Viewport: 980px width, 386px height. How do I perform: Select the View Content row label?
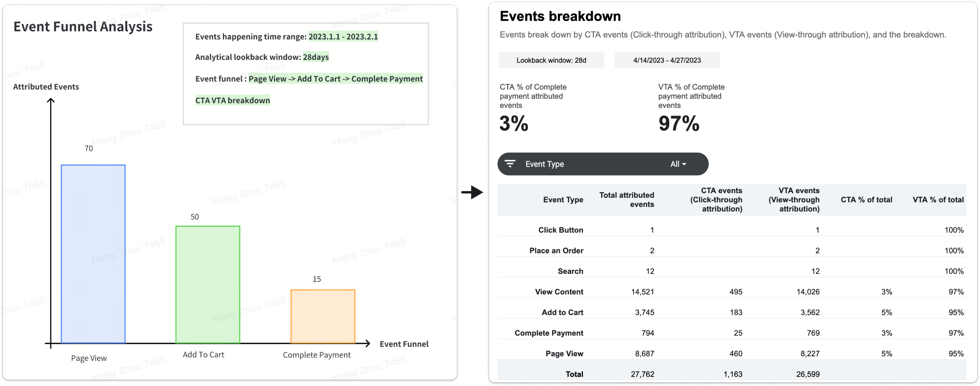tap(559, 292)
